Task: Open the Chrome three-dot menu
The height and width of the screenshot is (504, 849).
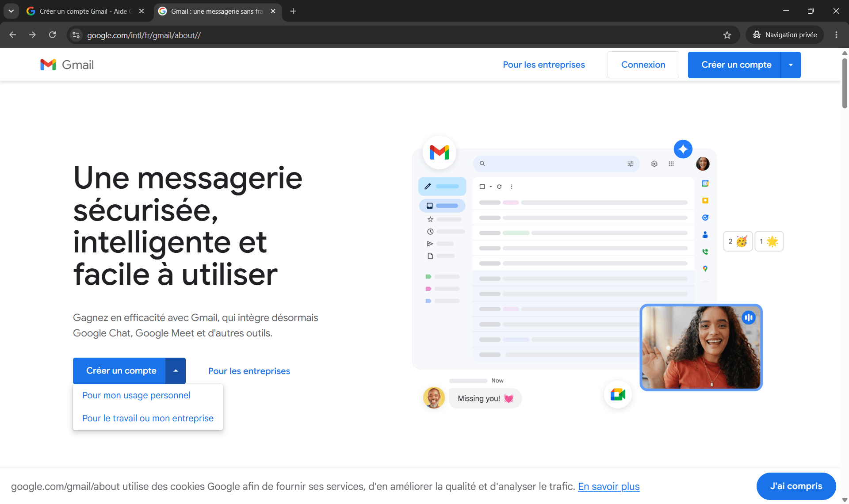Action: click(x=836, y=35)
